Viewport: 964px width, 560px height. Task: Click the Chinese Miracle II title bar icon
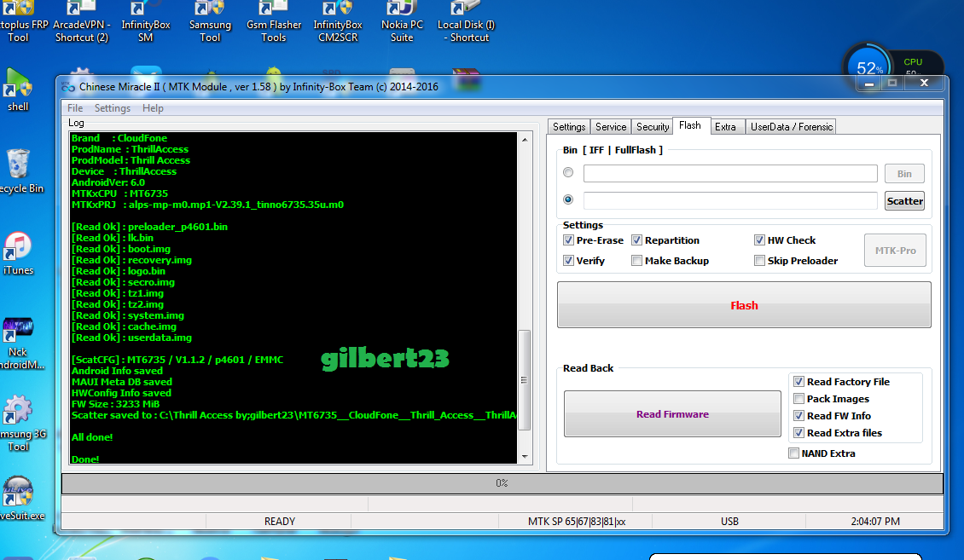[67, 87]
